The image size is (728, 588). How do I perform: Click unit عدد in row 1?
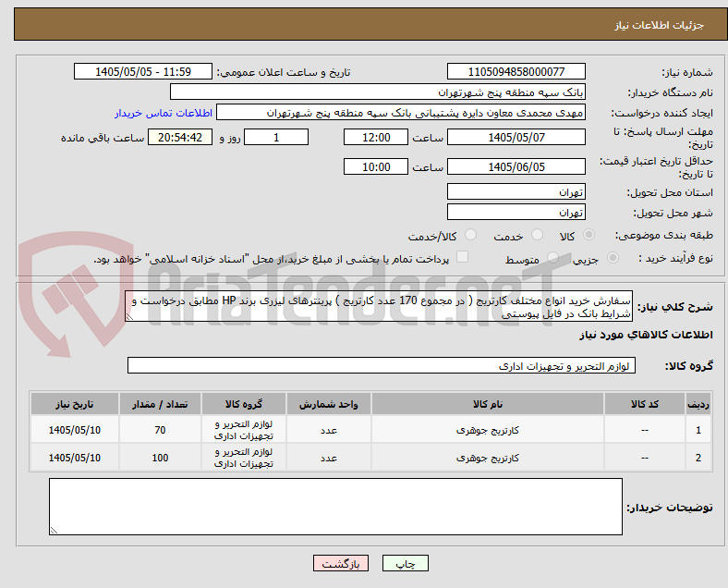point(328,431)
